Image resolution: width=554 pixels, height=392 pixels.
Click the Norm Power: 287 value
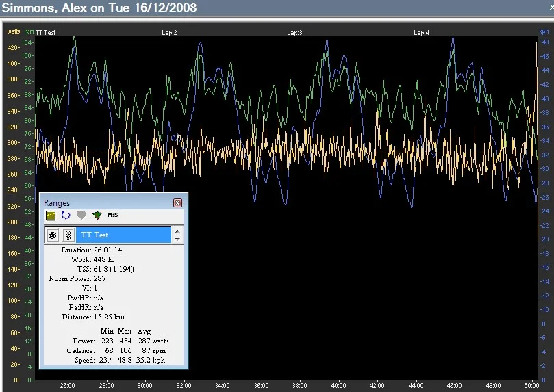tap(99, 278)
